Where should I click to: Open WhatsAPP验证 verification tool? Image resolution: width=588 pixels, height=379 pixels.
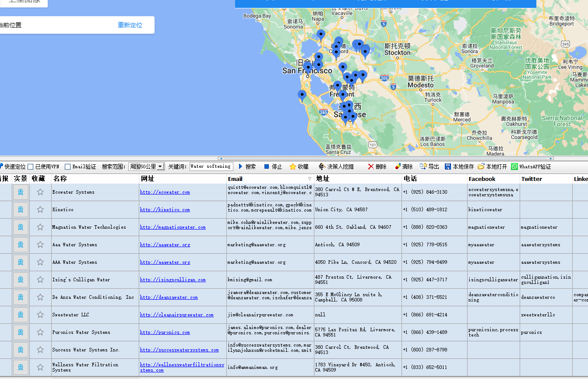click(x=531, y=166)
